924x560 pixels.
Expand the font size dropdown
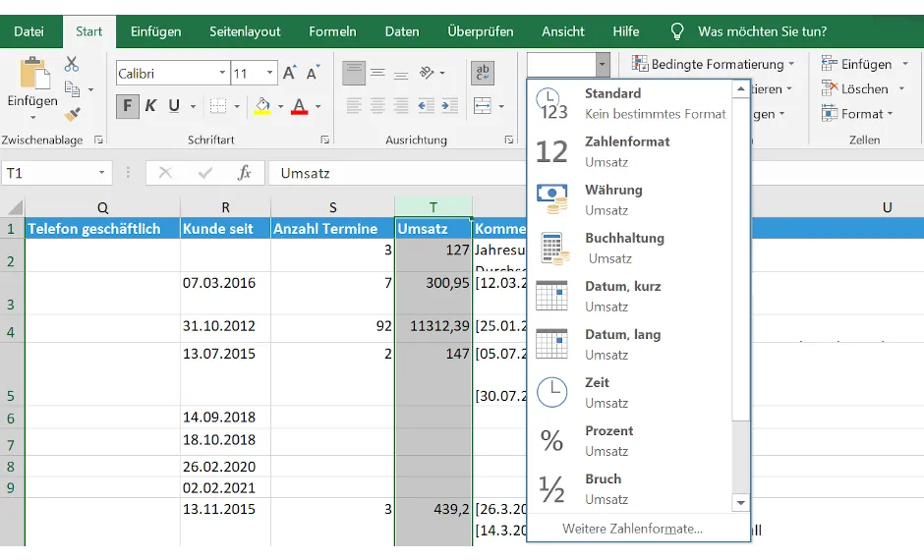[269, 74]
